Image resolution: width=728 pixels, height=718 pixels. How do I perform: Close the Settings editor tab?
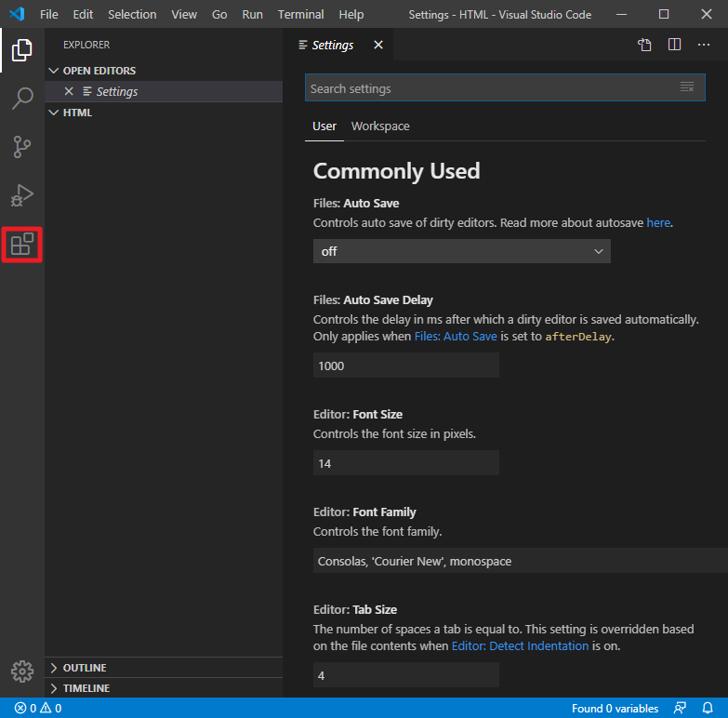pyautogui.click(x=378, y=45)
